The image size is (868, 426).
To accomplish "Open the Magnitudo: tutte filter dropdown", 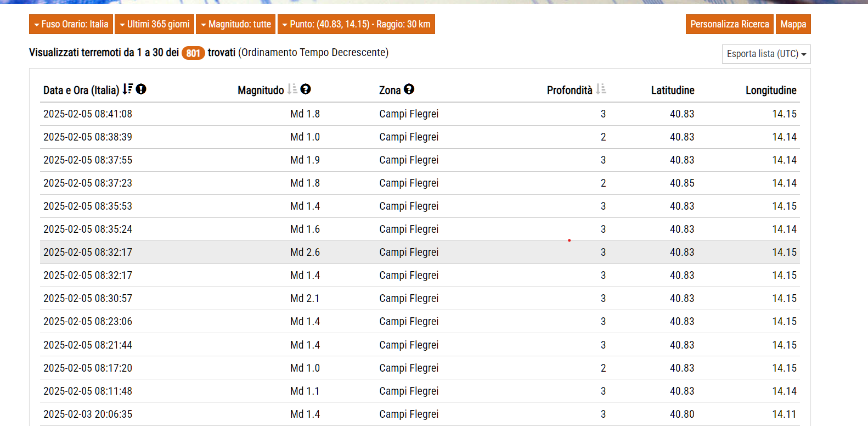I will (x=236, y=24).
